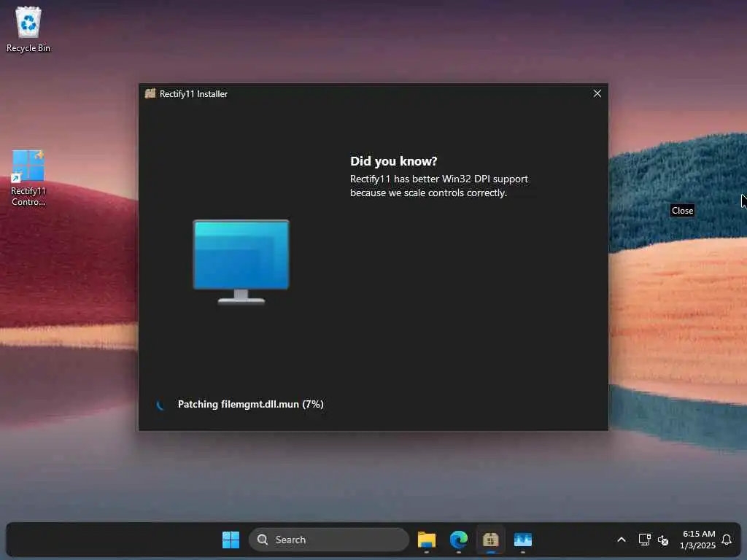This screenshot has width=747, height=560.
Task: Open the Windows Start menu
Action: [231, 540]
